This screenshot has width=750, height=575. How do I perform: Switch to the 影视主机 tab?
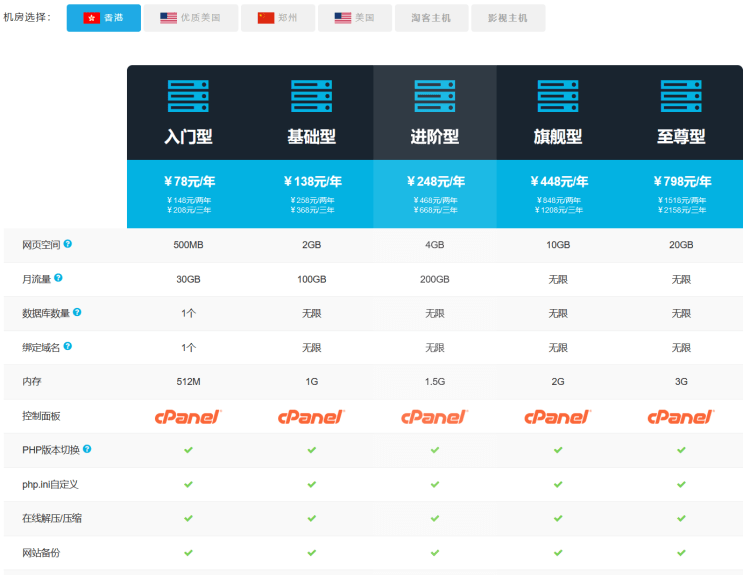pos(508,18)
